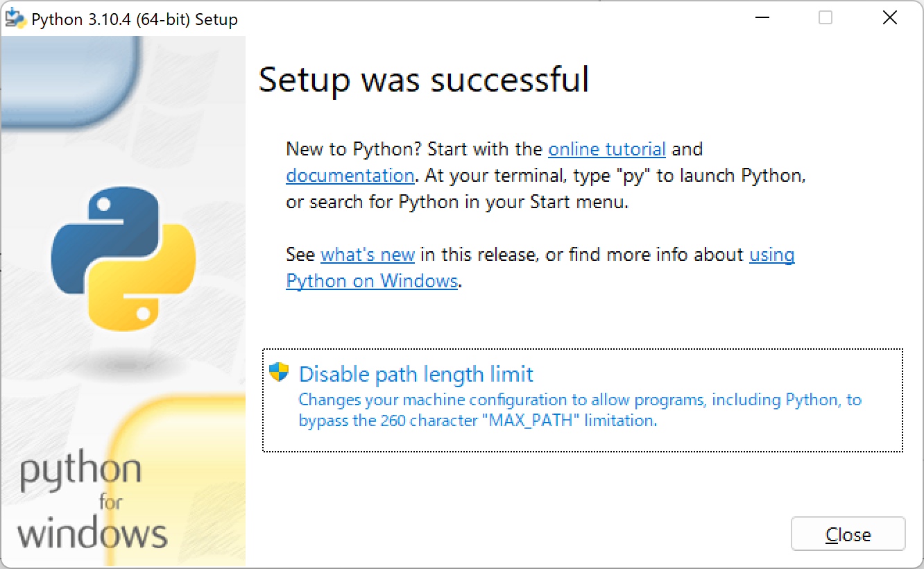
Task: Open the what's new release notes link
Action: 367,254
